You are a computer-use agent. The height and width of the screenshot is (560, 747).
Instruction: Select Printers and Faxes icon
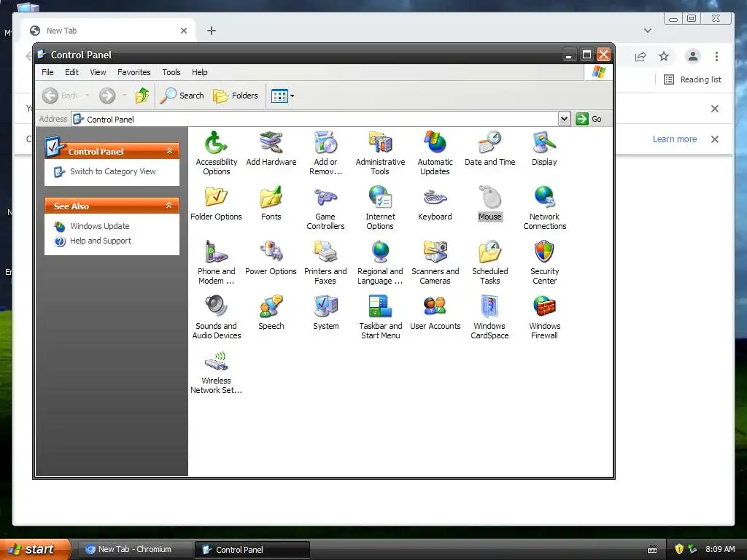click(325, 252)
